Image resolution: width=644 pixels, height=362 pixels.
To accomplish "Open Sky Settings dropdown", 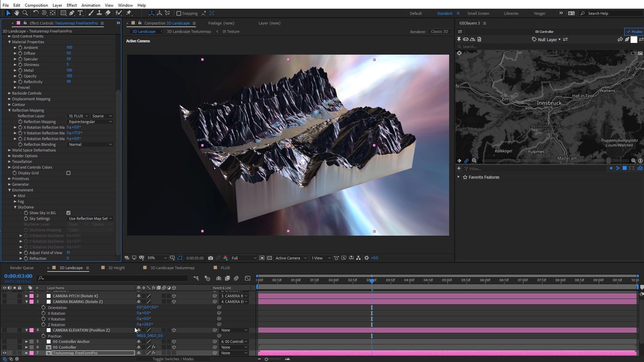I will coord(90,218).
